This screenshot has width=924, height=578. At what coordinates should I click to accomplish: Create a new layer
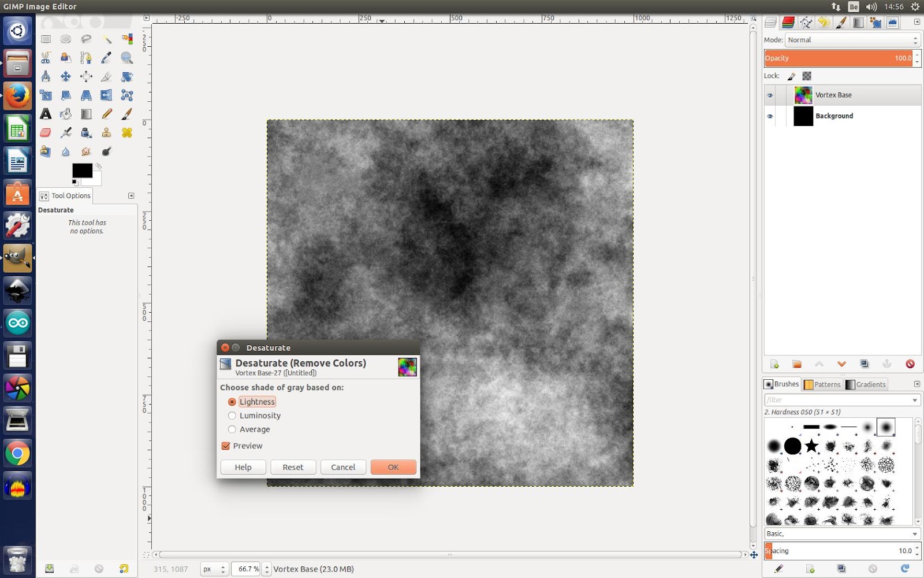click(774, 365)
